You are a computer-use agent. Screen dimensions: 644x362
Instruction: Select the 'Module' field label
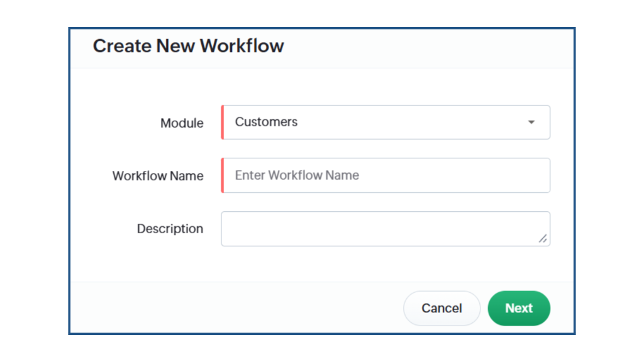pos(182,123)
